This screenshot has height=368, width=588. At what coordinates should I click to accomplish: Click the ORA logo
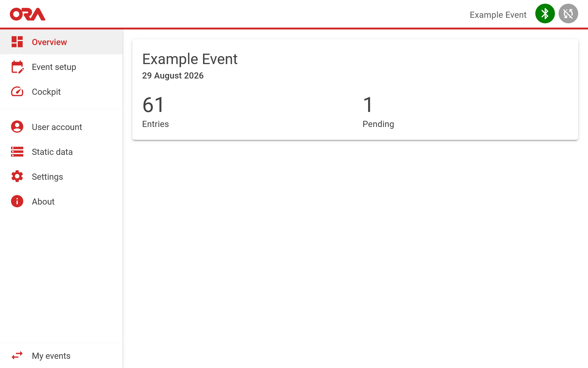(28, 14)
